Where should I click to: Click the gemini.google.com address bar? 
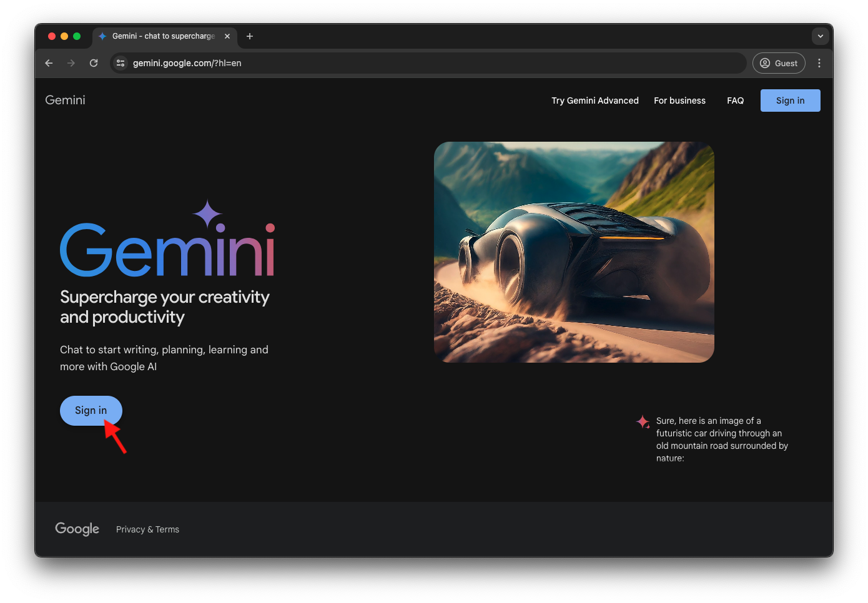pyautogui.click(x=428, y=63)
